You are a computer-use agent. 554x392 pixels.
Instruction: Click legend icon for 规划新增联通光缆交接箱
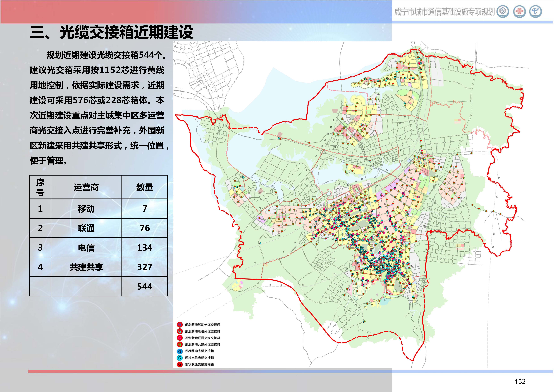click(x=180, y=338)
